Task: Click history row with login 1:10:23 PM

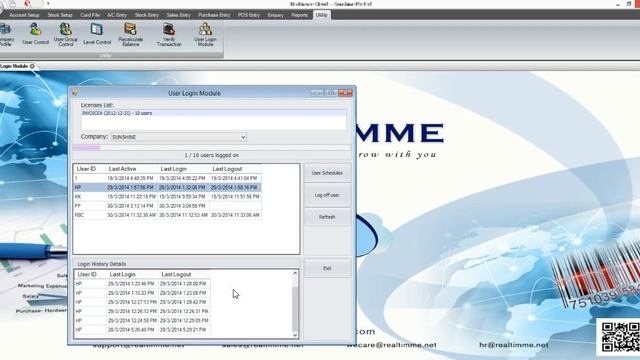Action: pyautogui.click(x=142, y=293)
